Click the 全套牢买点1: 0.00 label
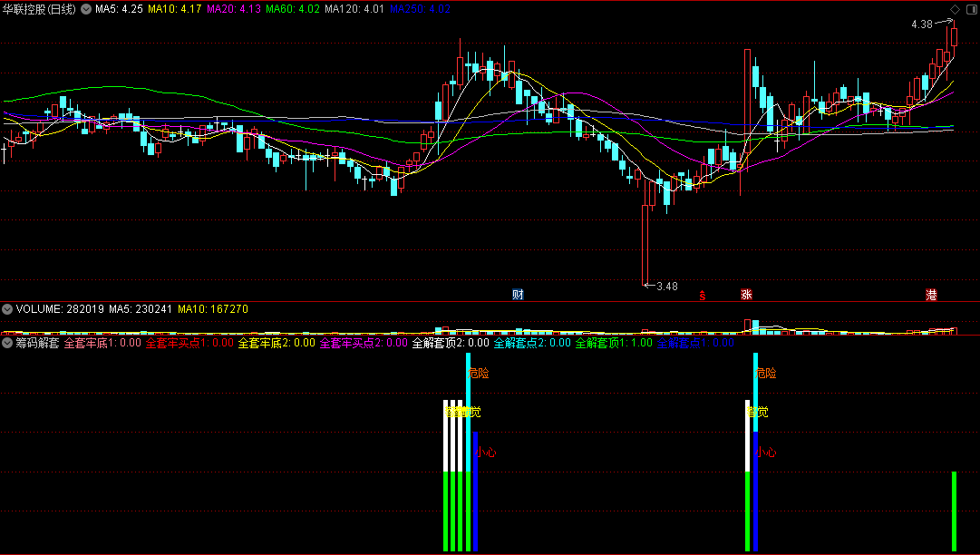980x555 pixels. click(x=189, y=343)
